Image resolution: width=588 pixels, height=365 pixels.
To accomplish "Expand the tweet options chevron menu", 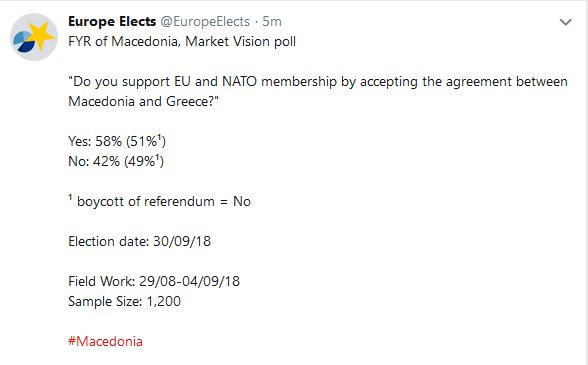I will click(x=566, y=22).
